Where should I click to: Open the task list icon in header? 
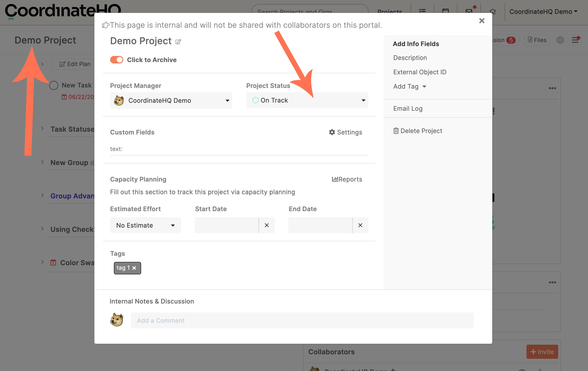tap(422, 11)
